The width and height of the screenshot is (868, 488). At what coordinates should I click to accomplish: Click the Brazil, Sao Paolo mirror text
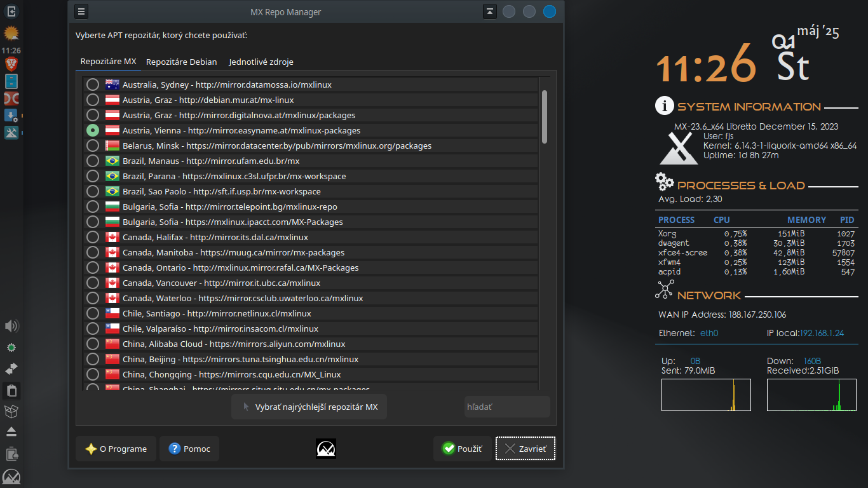point(222,191)
